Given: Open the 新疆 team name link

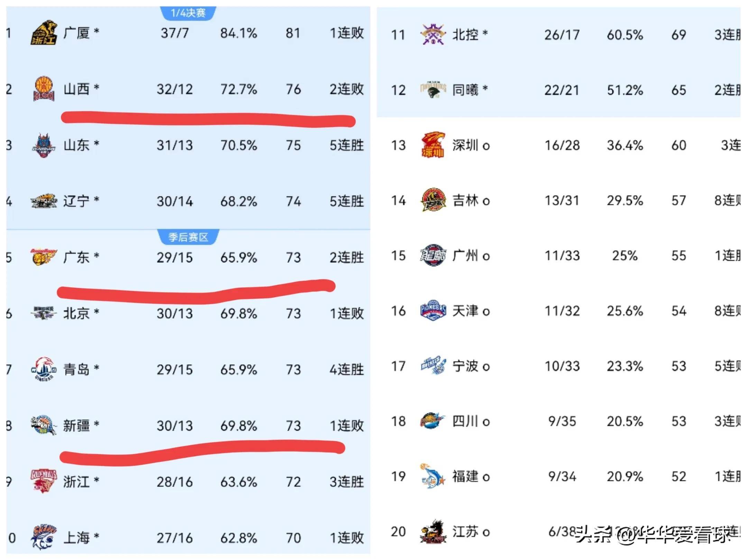Looking at the screenshot, I should [76, 426].
